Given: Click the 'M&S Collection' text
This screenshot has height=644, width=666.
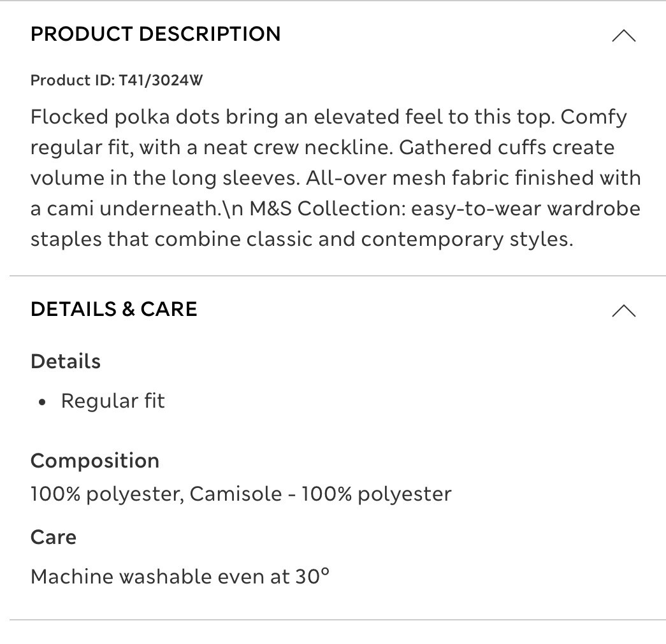Looking at the screenshot, I should tap(326, 209).
